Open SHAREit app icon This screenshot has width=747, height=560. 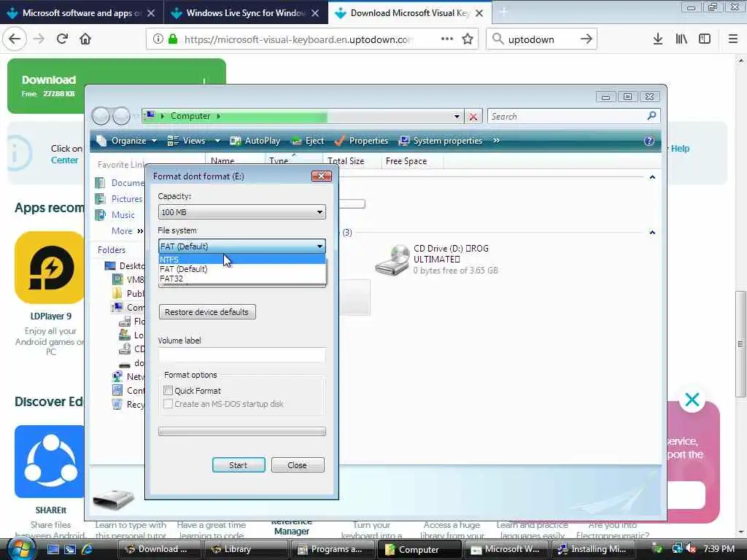(50, 462)
